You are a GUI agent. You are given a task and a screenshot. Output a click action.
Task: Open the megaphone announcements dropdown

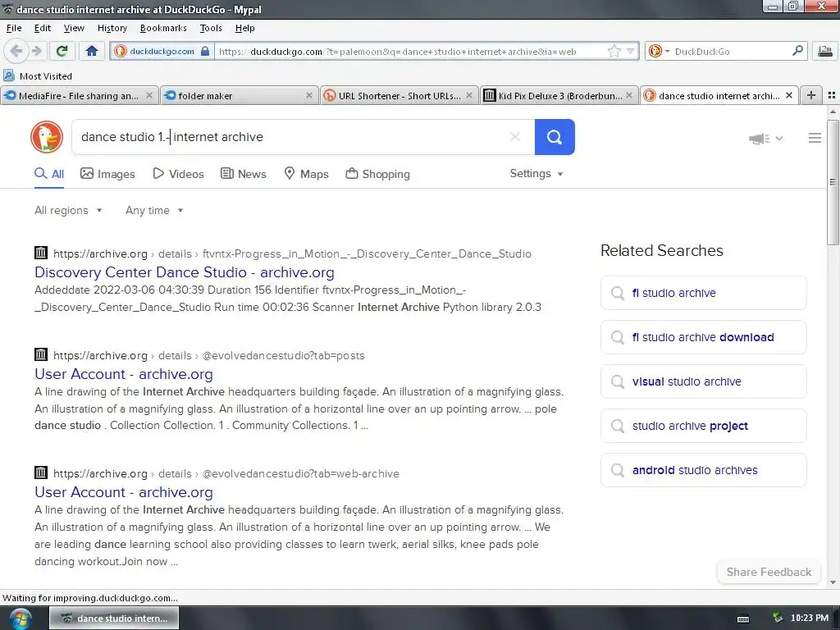tap(765, 138)
